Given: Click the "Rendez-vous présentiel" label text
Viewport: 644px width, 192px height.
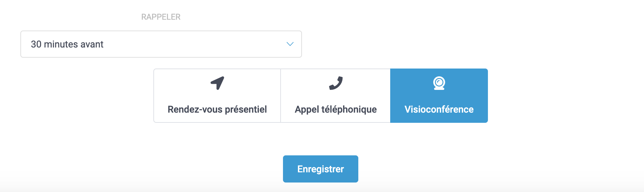Looking at the screenshot, I should [x=217, y=109].
